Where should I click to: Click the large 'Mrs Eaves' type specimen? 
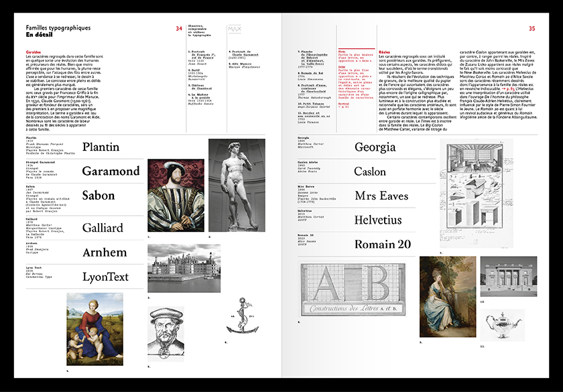381,196
